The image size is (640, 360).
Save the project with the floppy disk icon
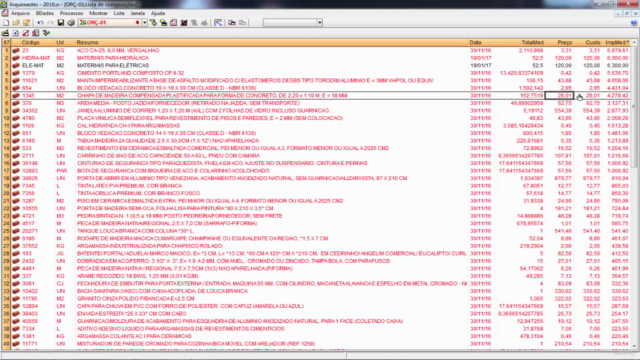(x=61, y=23)
